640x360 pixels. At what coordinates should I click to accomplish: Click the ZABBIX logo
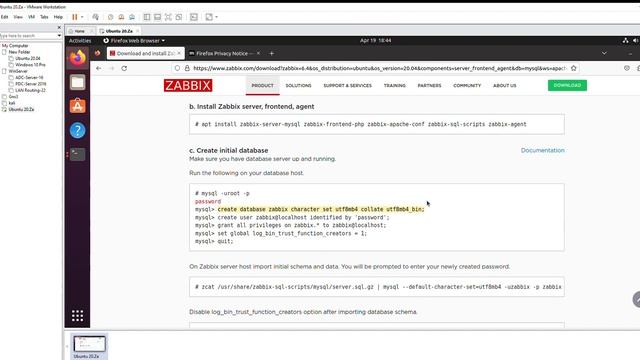pos(188,85)
